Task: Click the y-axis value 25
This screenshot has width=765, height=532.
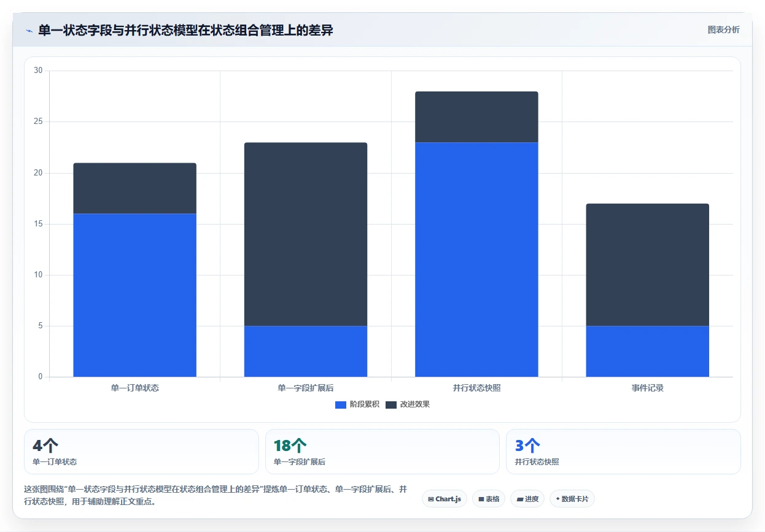Action: pos(38,121)
